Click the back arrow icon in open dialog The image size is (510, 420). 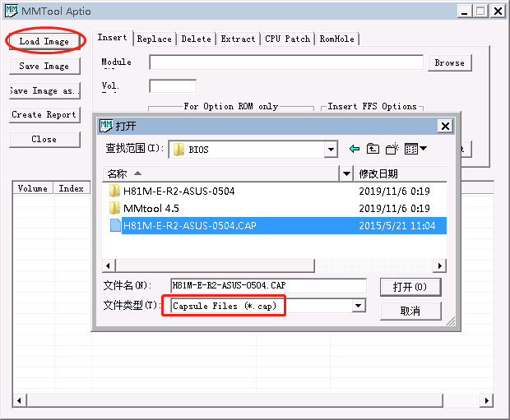click(x=355, y=150)
